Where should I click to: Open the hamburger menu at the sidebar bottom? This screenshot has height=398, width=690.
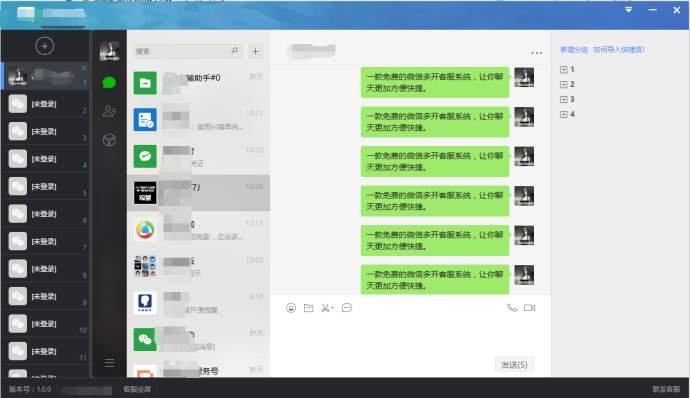(110, 362)
